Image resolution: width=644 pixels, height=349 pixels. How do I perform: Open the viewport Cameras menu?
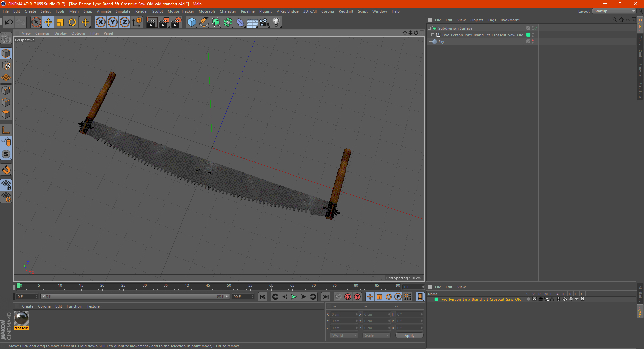click(x=42, y=33)
